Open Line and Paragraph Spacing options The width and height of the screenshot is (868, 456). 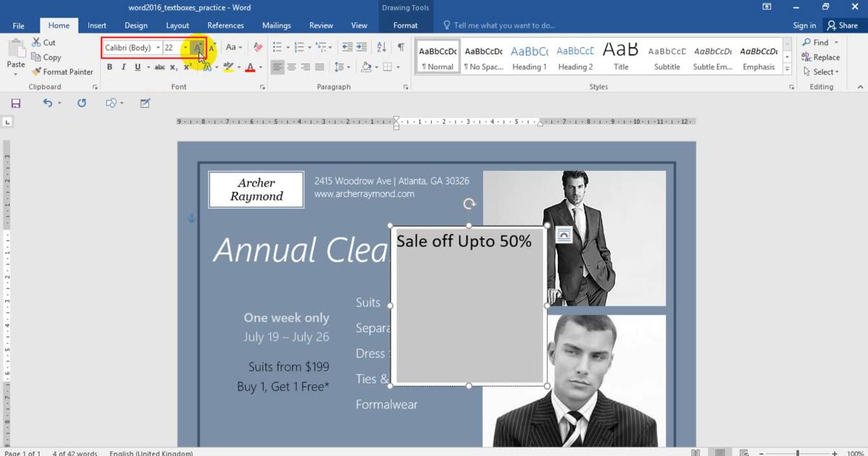coord(339,67)
